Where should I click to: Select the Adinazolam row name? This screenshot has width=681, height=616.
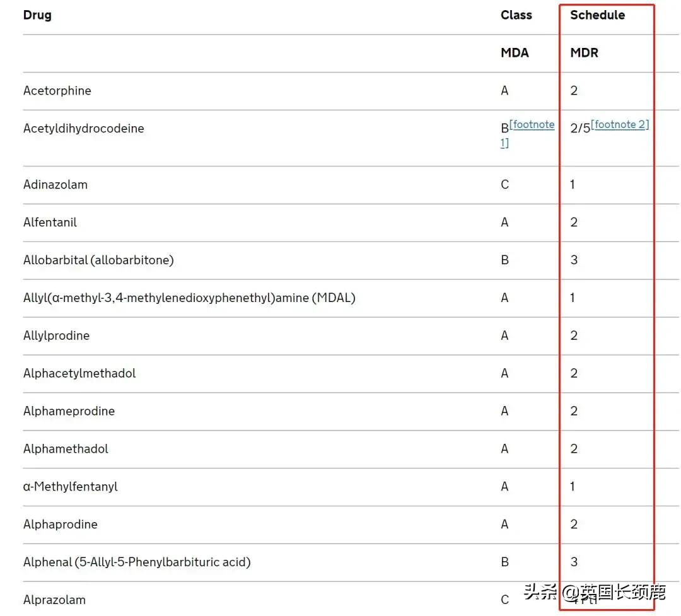pyautogui.click(x=55, y=185)
